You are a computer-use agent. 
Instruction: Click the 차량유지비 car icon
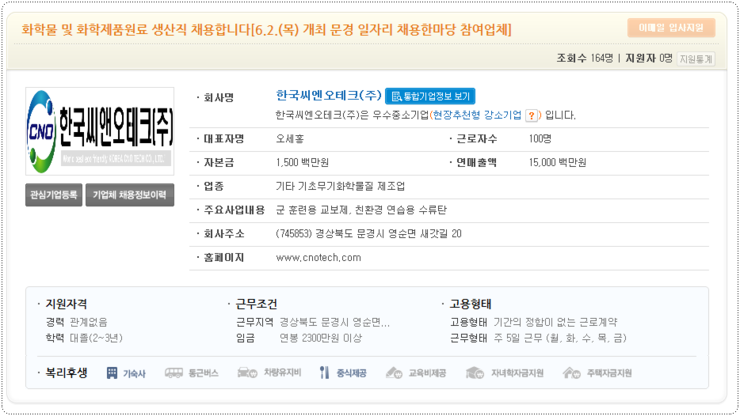[x=247, y=373]
